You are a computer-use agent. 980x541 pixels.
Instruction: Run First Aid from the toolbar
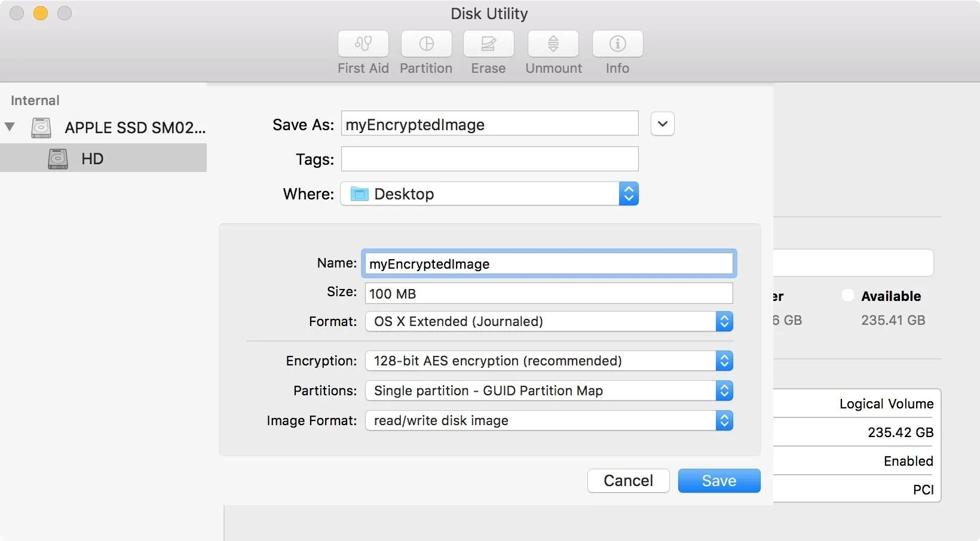pyautogui.click(x=363, y=44)
